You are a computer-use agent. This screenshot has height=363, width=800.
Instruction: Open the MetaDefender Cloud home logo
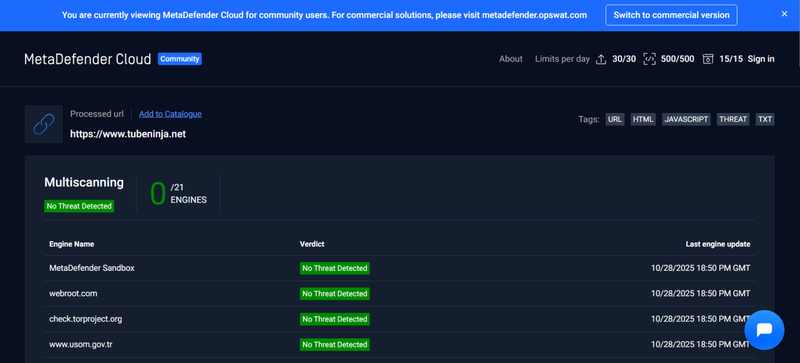pos(88,59)
